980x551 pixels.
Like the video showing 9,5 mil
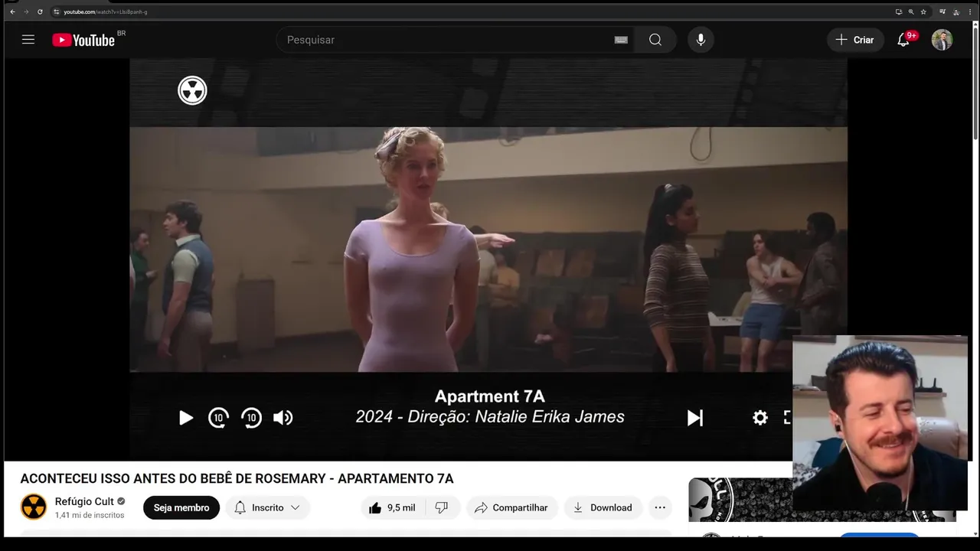(x=391, y=507)
